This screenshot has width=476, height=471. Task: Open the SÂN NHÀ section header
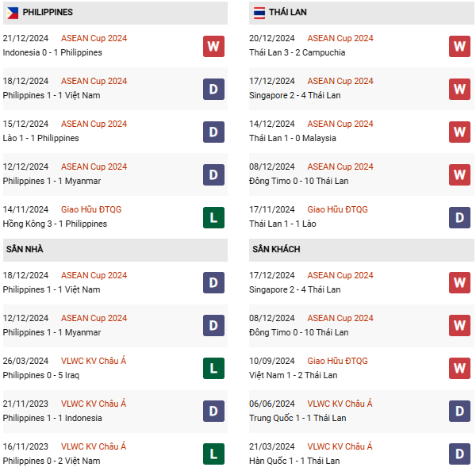pos(25,249)
